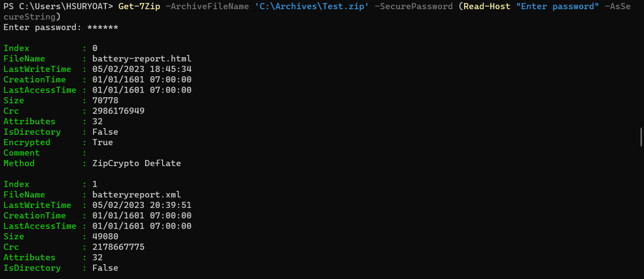The image size is (644, 279).
Task: Click LastWriteTime 05/02/2023 20:39:51
Action: tap(142, 205)
